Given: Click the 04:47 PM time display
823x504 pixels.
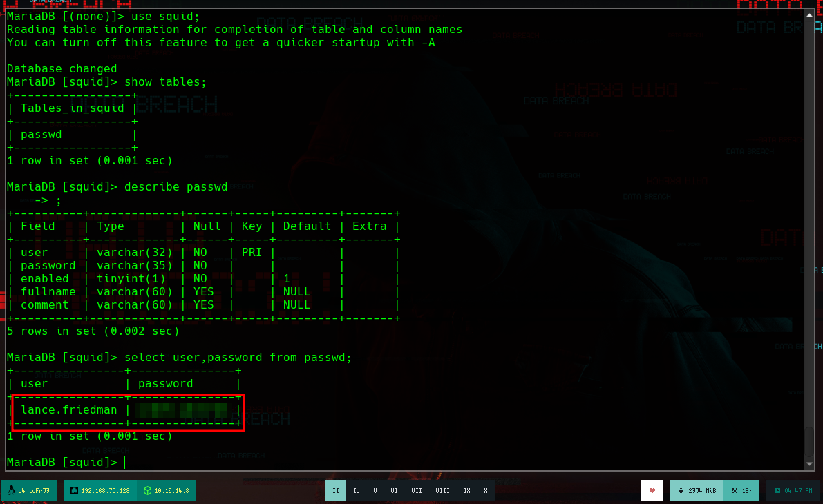Looking at the screenshot, I should pos(798,491).
